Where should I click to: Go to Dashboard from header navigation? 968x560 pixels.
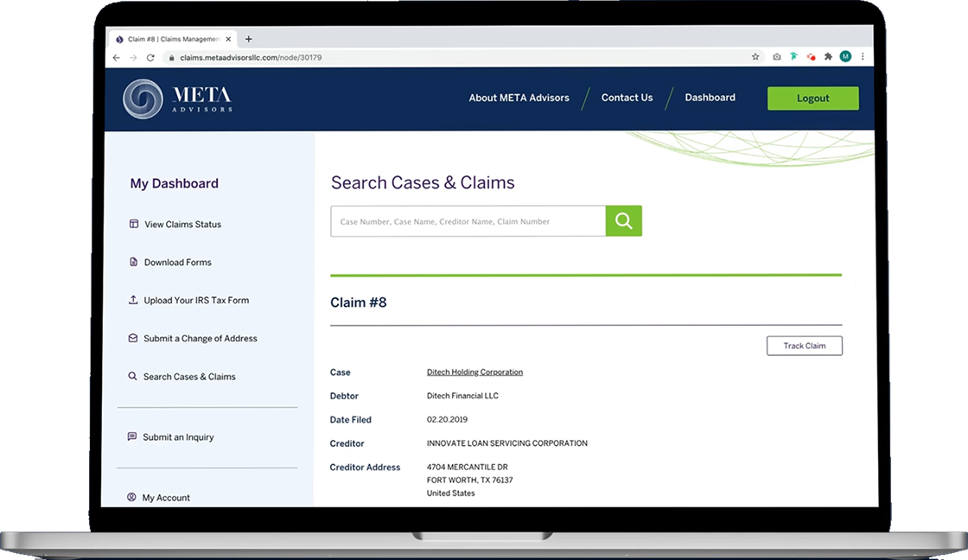[710, 98]
